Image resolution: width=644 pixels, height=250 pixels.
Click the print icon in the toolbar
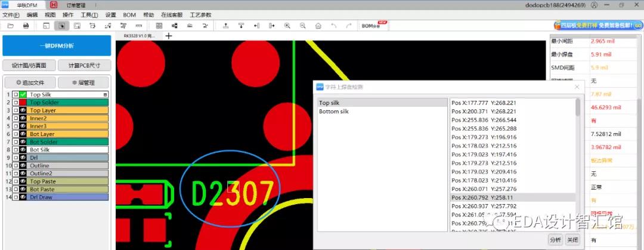[x=26, y=26]
